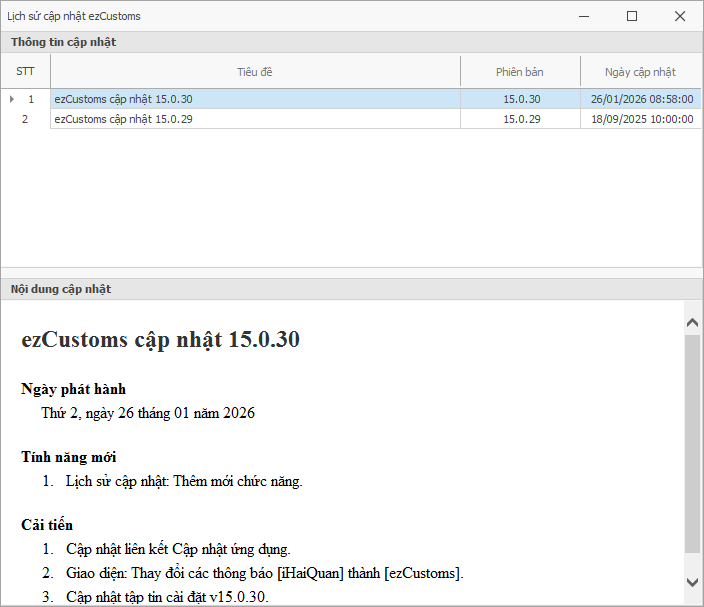Click date cell 18/09/2025 10:00:00
Image resolution: width=704 pixels, height=607 pixels.
[x=641, y=119]
